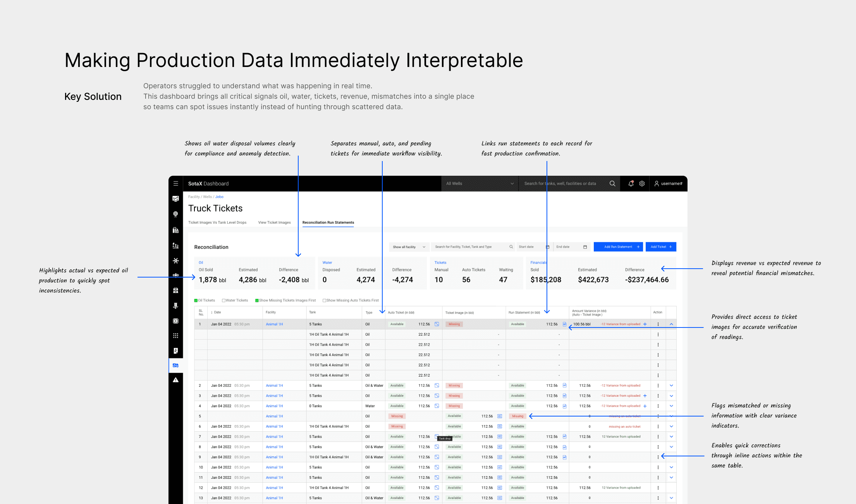This screenshot has width=856, height=504.
Task: Click the analytics chart sidebar icon
Action: coord(176,199)
